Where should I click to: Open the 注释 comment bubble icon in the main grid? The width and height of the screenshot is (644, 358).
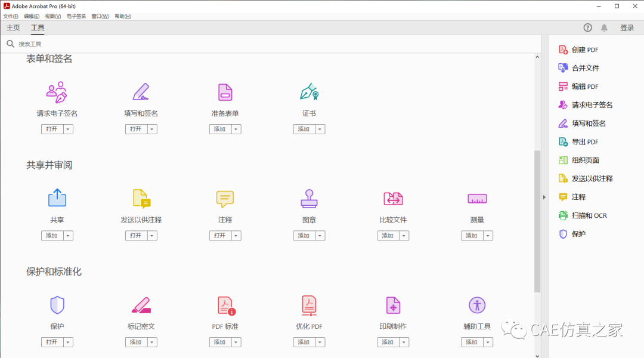(x=225, y=199)
